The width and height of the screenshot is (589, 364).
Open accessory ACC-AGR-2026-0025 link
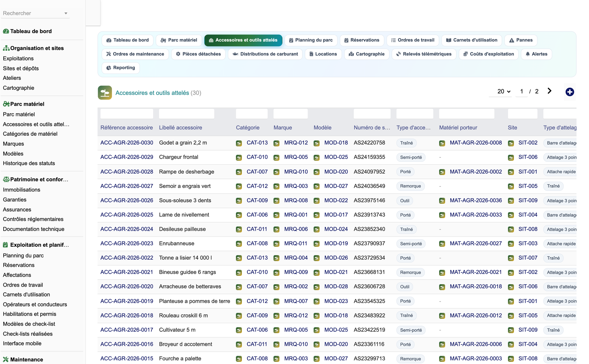tap(127, 215)
